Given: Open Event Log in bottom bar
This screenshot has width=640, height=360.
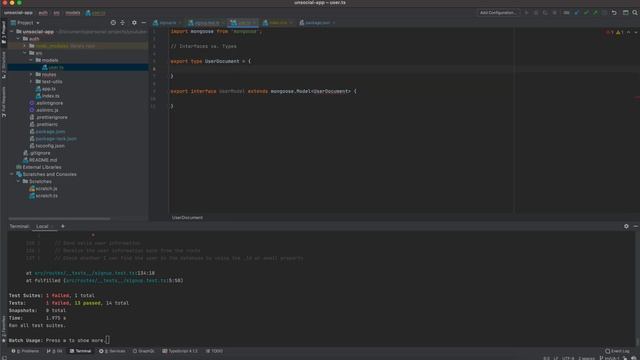Looking at the screenshot, I should (618, 351).
